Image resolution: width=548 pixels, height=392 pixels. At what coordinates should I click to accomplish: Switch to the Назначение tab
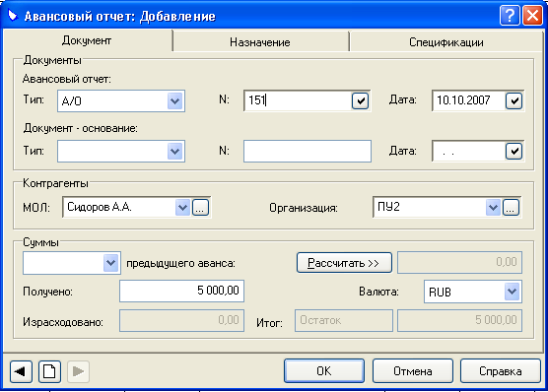click(260, 42)
